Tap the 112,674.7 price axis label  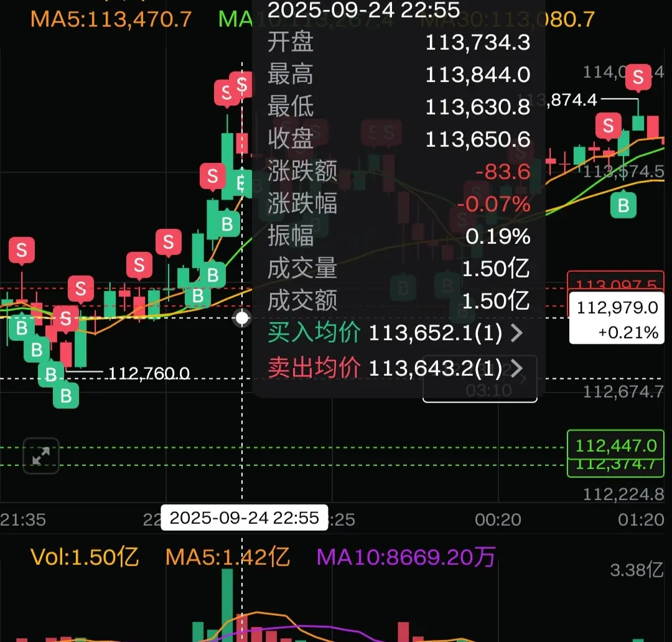click(623, 392)
